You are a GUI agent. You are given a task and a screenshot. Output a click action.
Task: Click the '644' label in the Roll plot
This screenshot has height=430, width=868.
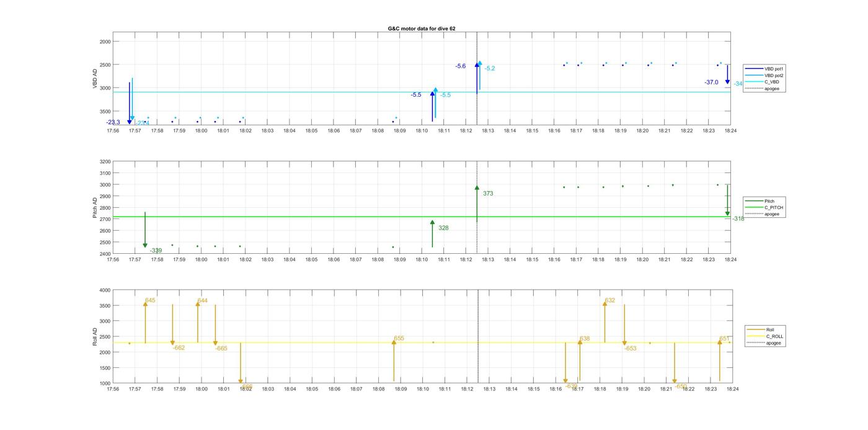click(203, 300)
